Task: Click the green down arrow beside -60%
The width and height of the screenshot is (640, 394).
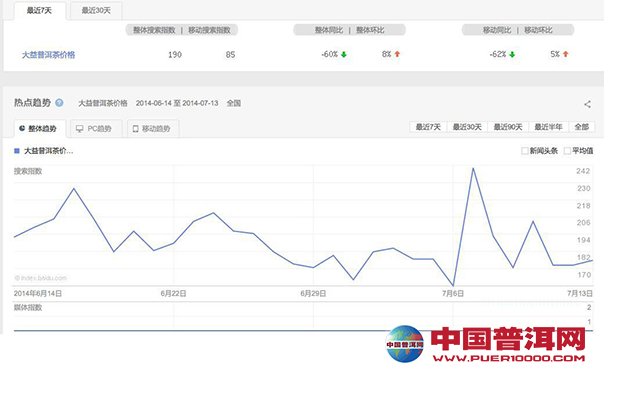Action: (x=344, y=54)
